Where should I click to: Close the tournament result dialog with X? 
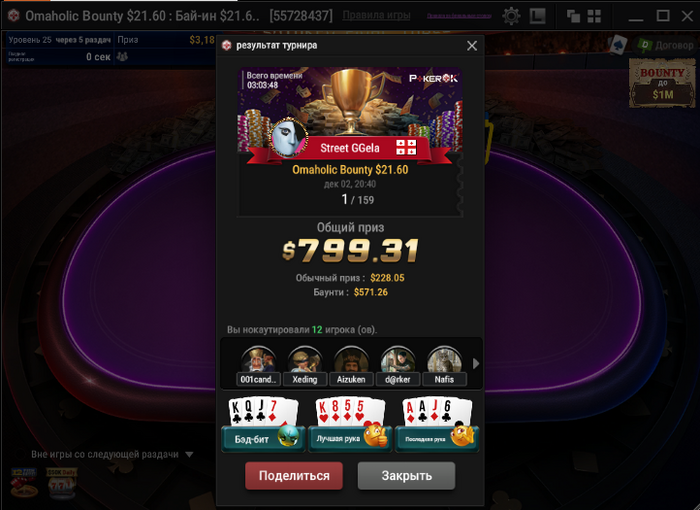472,46
